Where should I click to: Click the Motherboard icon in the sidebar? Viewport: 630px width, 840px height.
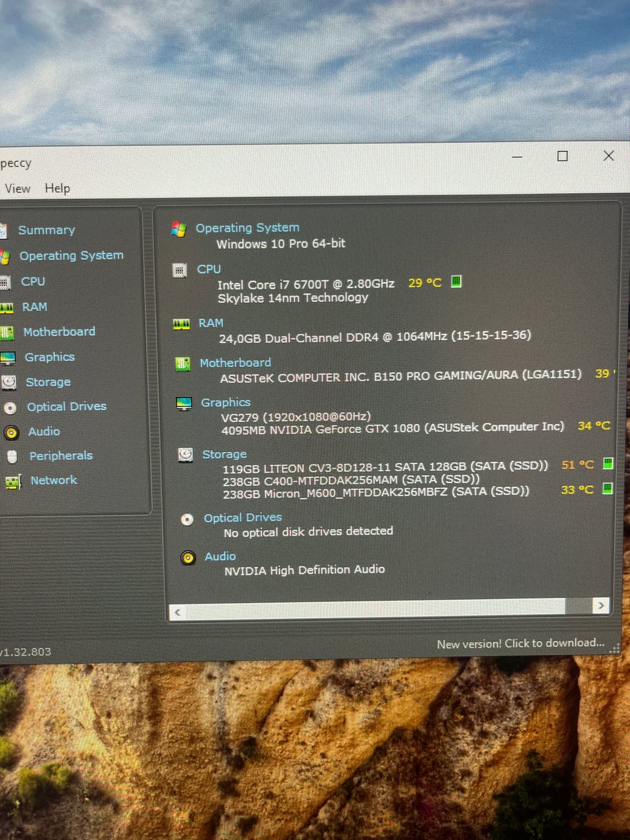click(x=7, y=333)
